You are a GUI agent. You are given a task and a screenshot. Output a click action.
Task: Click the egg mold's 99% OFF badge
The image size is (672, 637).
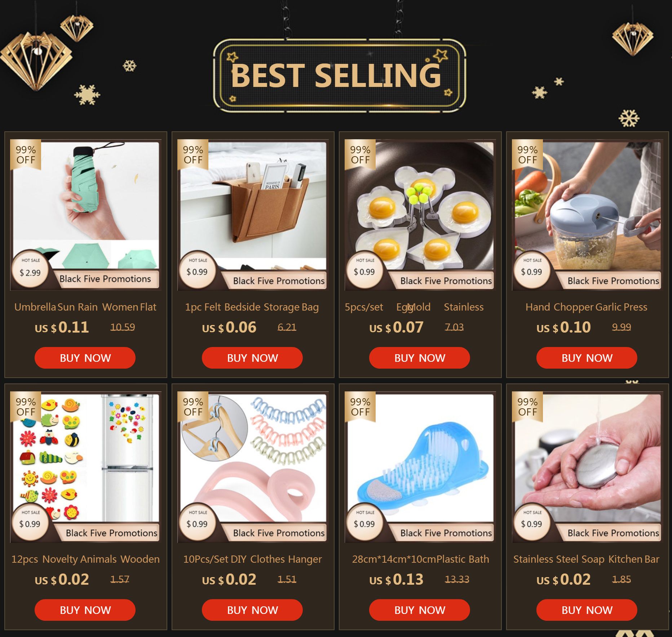[x=360, y=154]
